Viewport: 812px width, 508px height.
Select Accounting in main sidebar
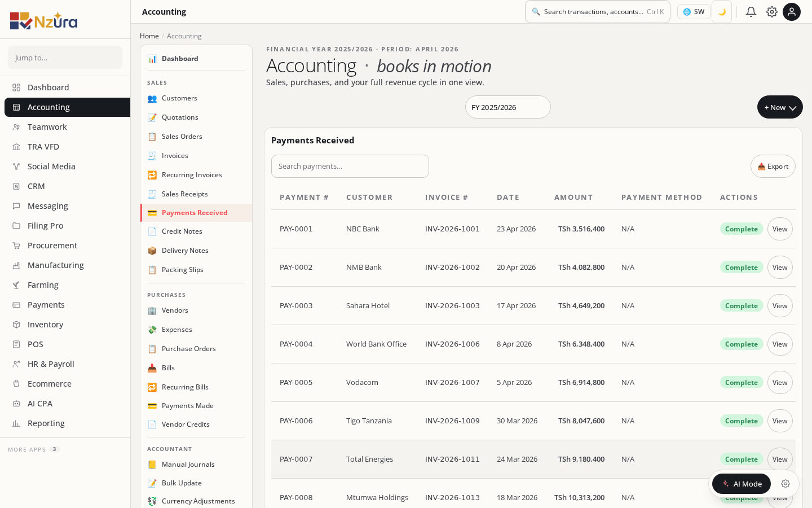click(67, 107)
